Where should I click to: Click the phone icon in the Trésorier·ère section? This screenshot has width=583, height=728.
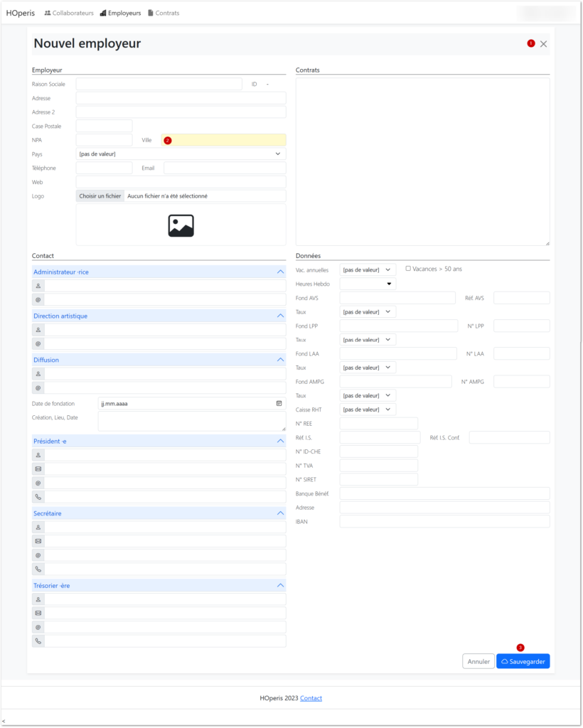click(38, 641)
